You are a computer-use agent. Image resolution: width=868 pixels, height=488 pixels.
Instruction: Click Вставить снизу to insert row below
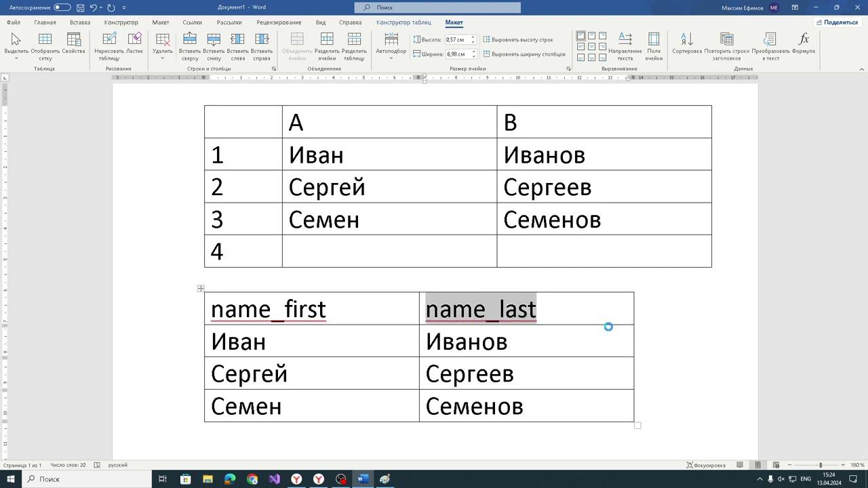coord(214,46)
